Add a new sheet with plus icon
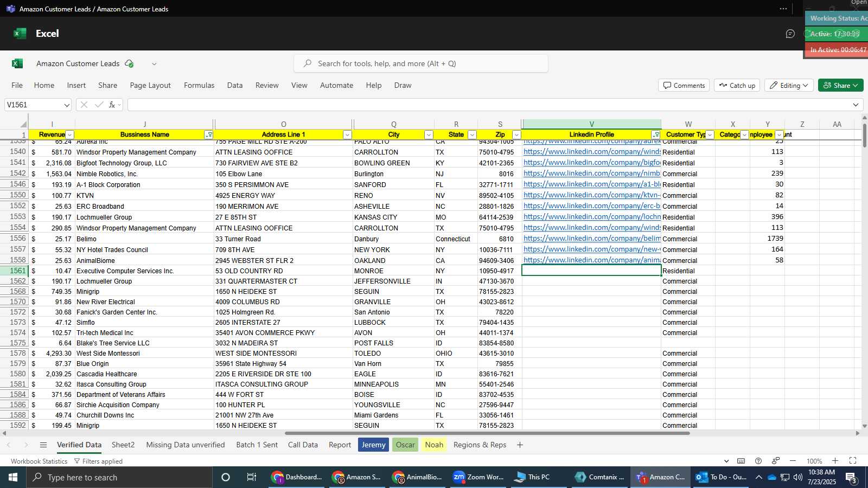This screenshot has height=488, width=868. pos(520,445)
